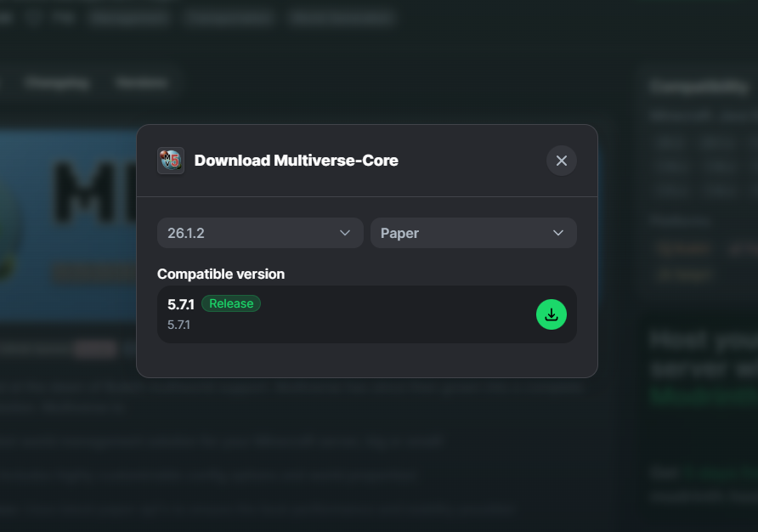The image size is (758, 532).
Task: Click the bold 5.7.1 version title
Action: pos(181,304)
